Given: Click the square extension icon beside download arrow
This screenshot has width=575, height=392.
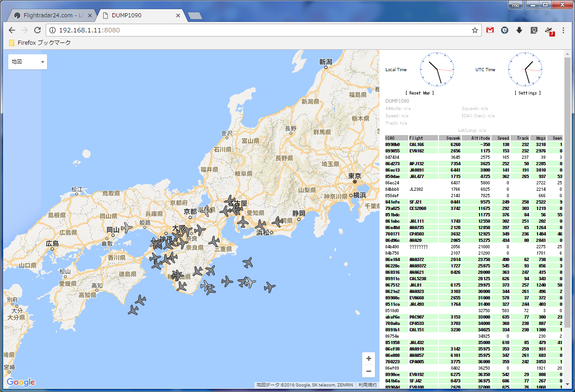Looking at the screenshot, I should click(534, 30).
